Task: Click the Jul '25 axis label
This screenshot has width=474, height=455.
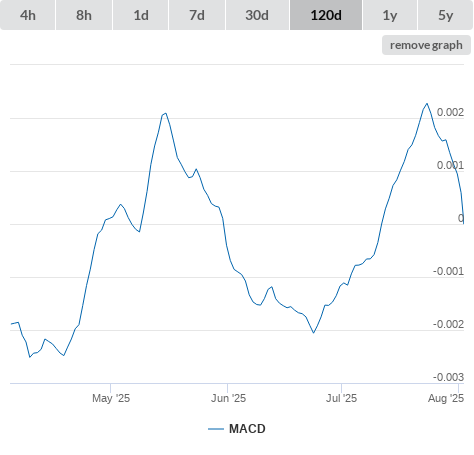Action: point(341,398)
